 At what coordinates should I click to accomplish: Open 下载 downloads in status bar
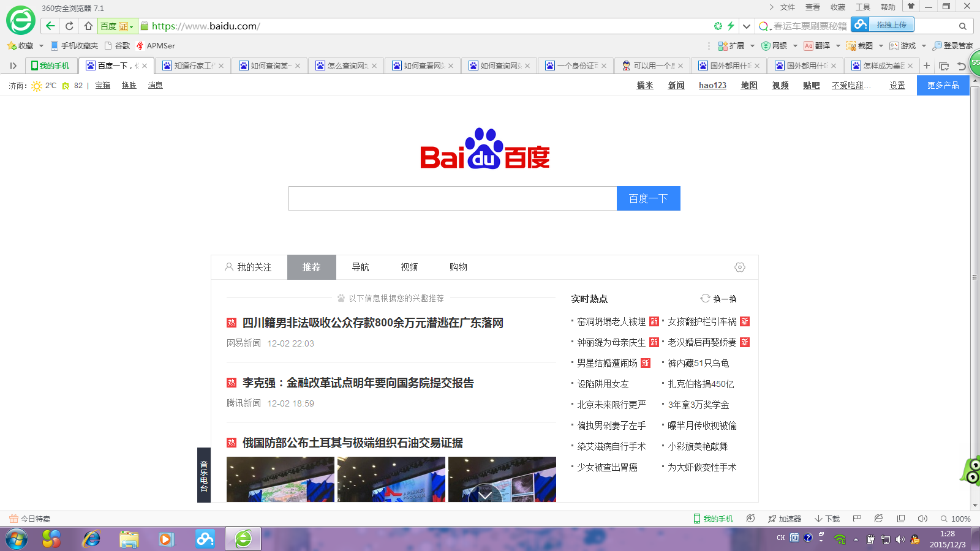click(x=827, y=519)
